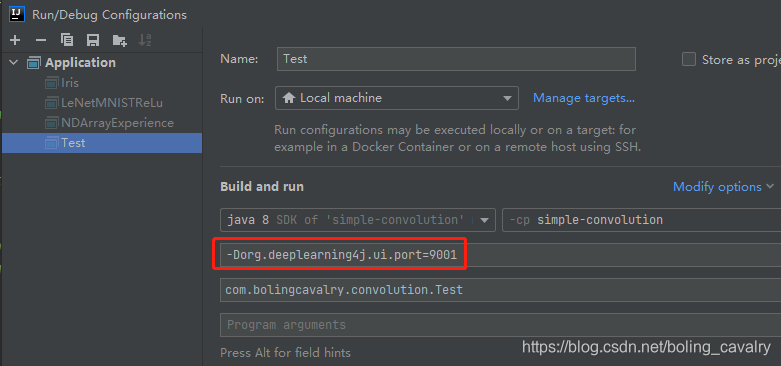The height and width of the screenshot is (366, 781).
Task: Click the Program arguments field
Action: [501, 325]
